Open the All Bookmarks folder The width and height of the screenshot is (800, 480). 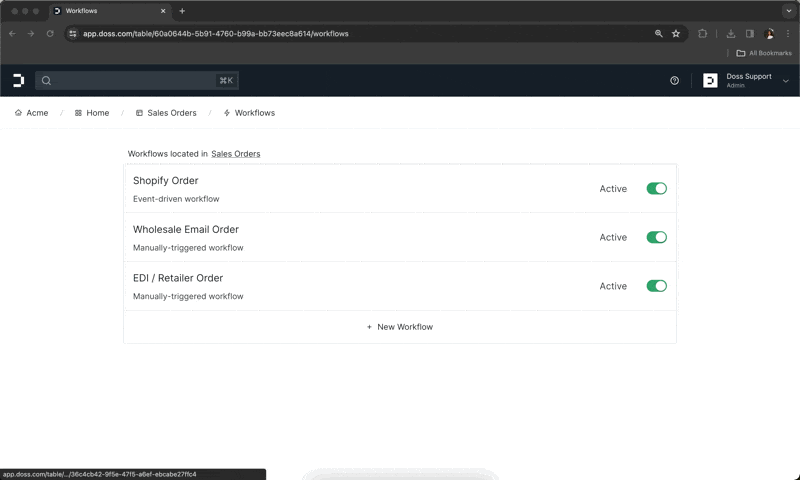pos(763,53)
